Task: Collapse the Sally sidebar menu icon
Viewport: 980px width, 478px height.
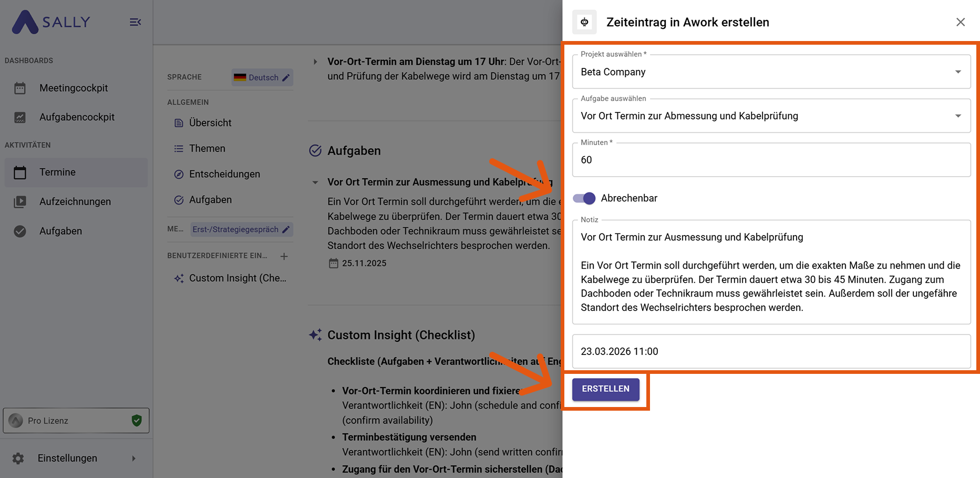Action: [x=135, y=22]
